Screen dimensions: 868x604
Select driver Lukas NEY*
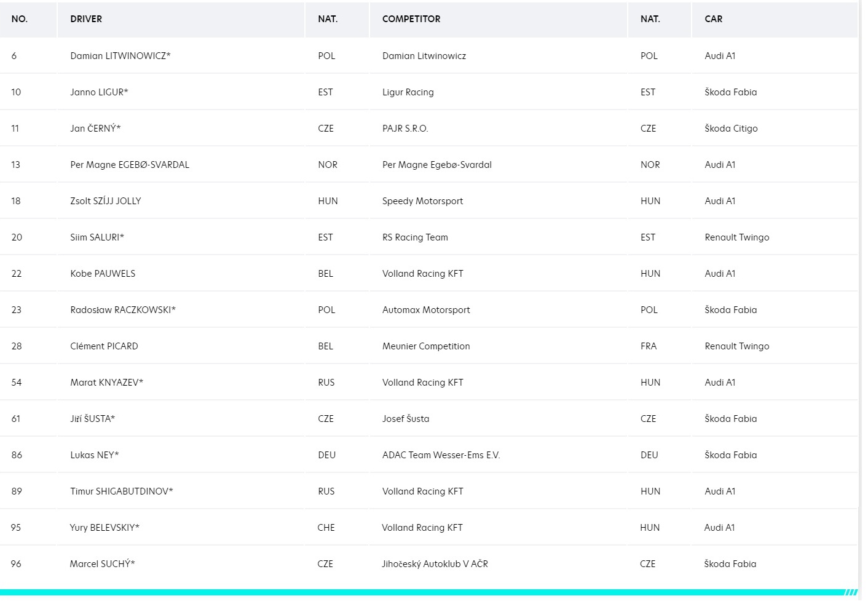[94, 455]
